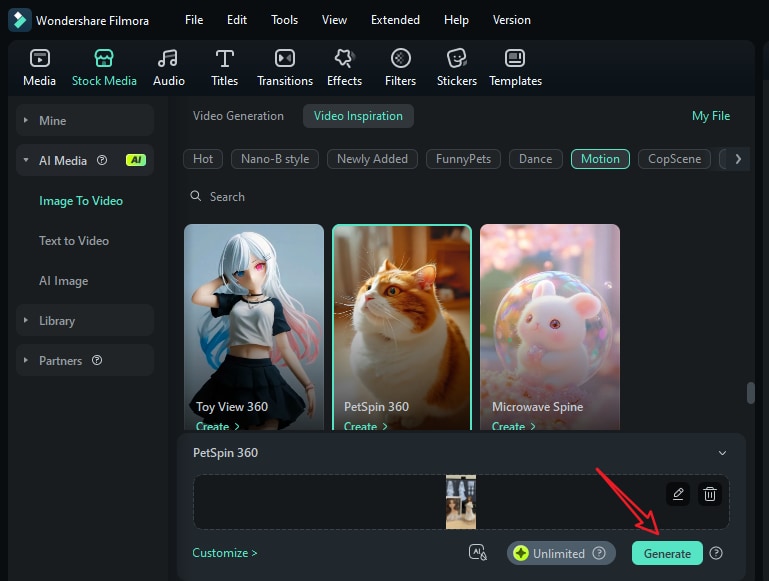Open the Stock Media tab
769x581 pixels.
104,68
